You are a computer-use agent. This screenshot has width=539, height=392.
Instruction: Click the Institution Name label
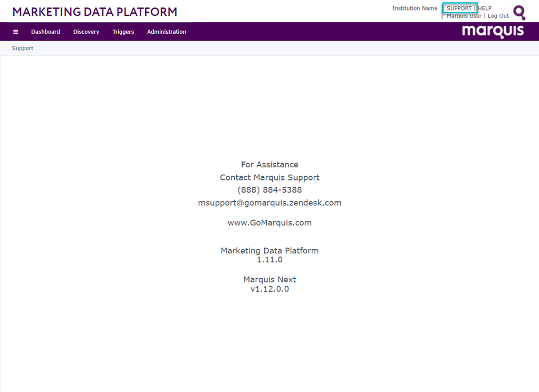[x=415, y=8]
